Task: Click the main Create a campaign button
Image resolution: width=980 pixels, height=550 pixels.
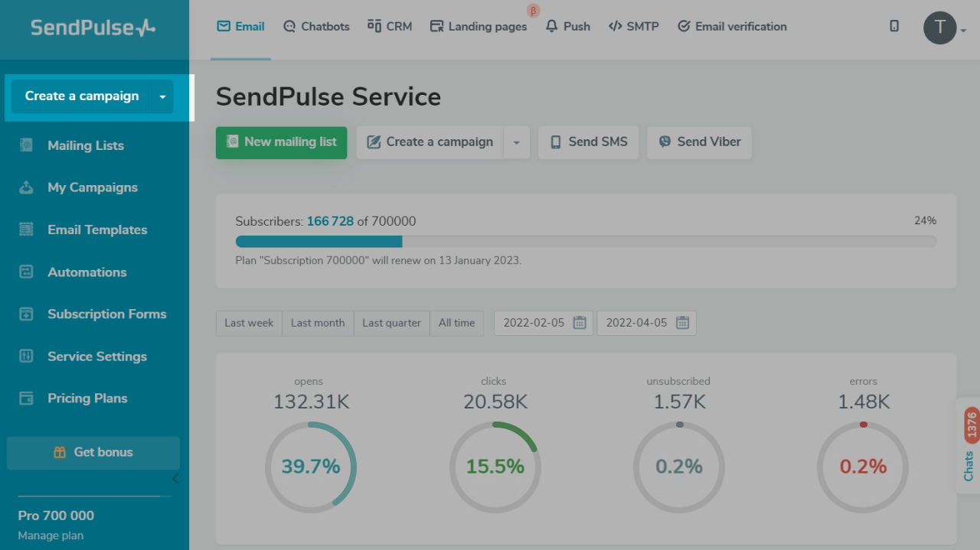Action: (x=430, y=142)
